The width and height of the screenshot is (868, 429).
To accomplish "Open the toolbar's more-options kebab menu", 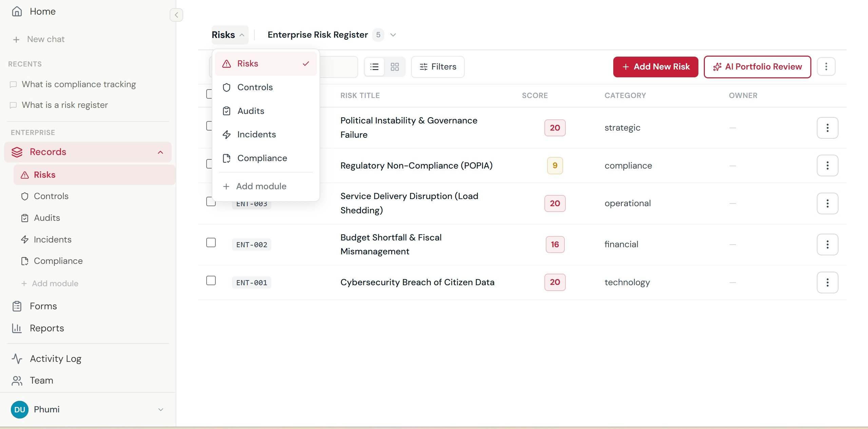I will [826, 67].
